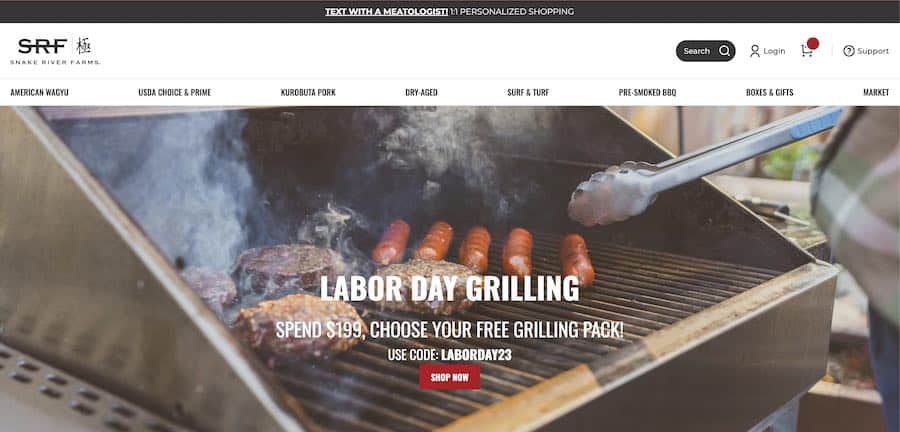Go to Surf & Turf section
This screenshot has width=900, height=432.
click(x=528, y=92)
